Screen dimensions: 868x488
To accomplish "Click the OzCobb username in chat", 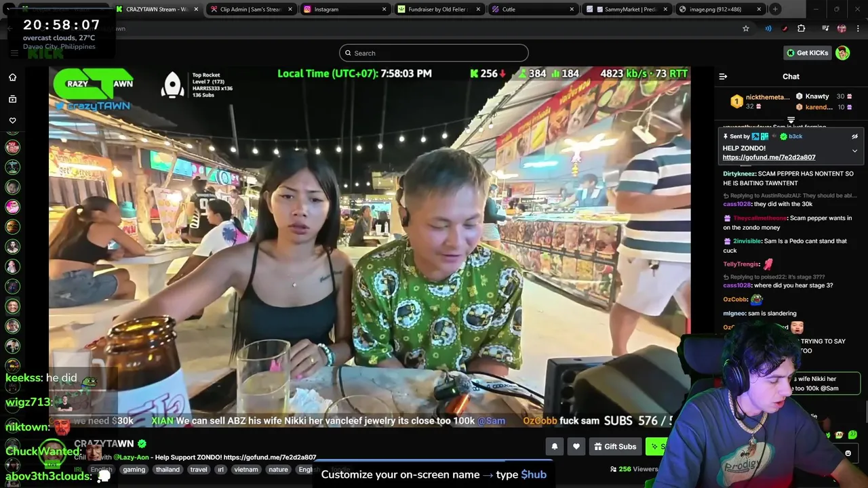I will [736, 300].
